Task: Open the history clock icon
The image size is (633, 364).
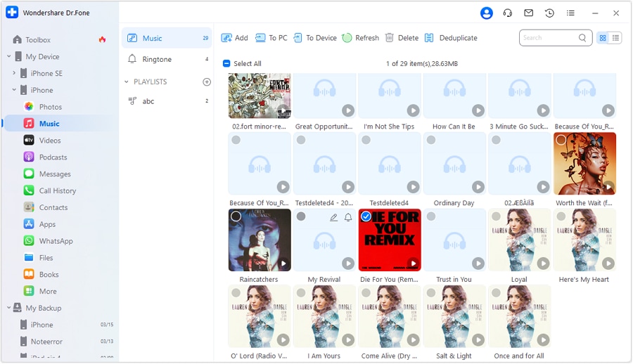Action: tap(549, 13)
